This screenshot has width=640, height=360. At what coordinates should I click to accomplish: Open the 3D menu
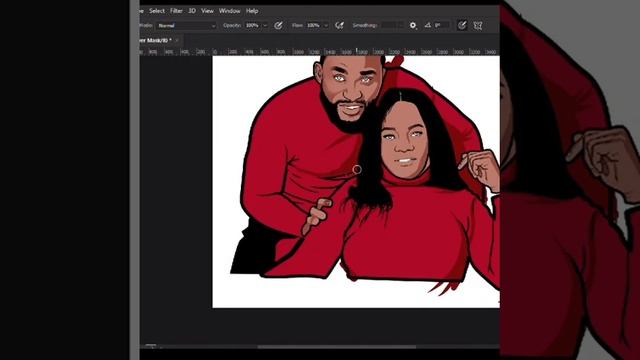pos(192,11)
